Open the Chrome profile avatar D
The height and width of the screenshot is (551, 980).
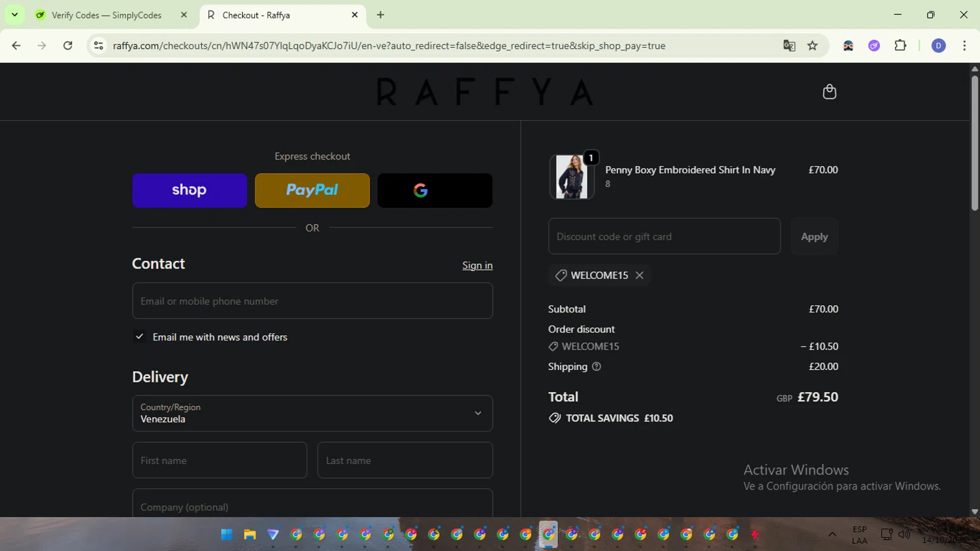[938, 46]
